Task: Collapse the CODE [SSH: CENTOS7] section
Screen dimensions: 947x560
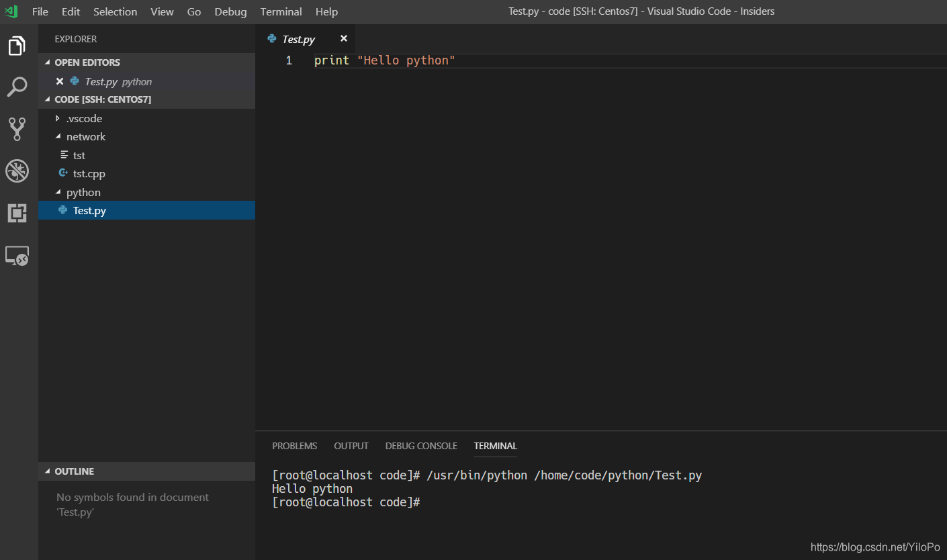Action: pos(48,99)
